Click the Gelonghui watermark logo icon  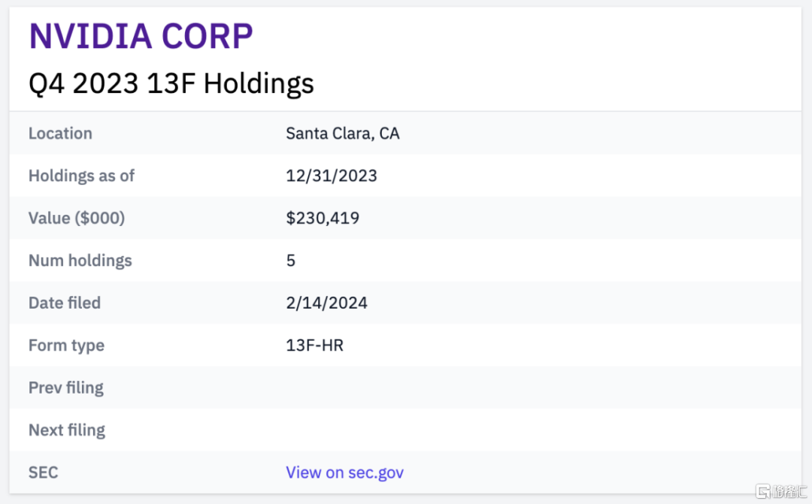point(765,491)
